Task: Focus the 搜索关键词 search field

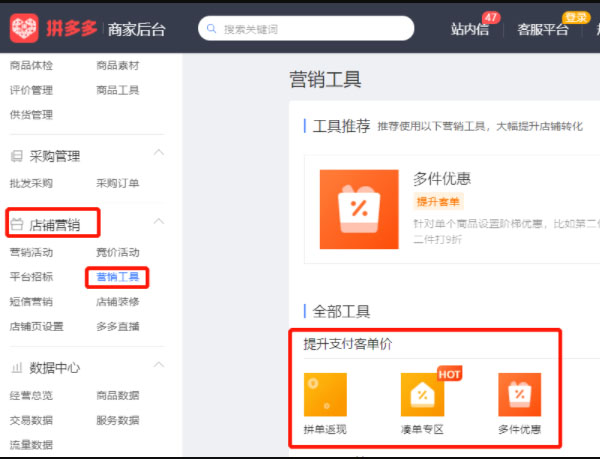Action: click(x=306, y=28)
